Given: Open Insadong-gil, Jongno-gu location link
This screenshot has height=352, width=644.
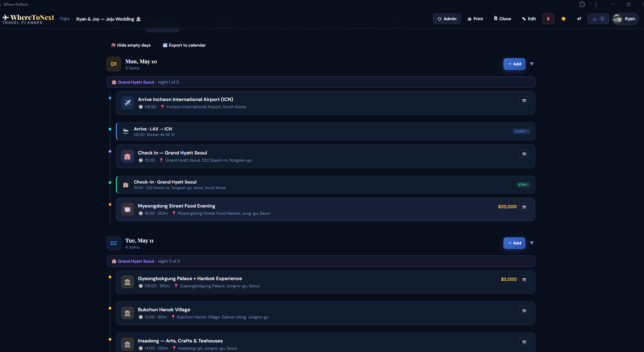Looking at the screenshot, I should (x=207, y=348).
